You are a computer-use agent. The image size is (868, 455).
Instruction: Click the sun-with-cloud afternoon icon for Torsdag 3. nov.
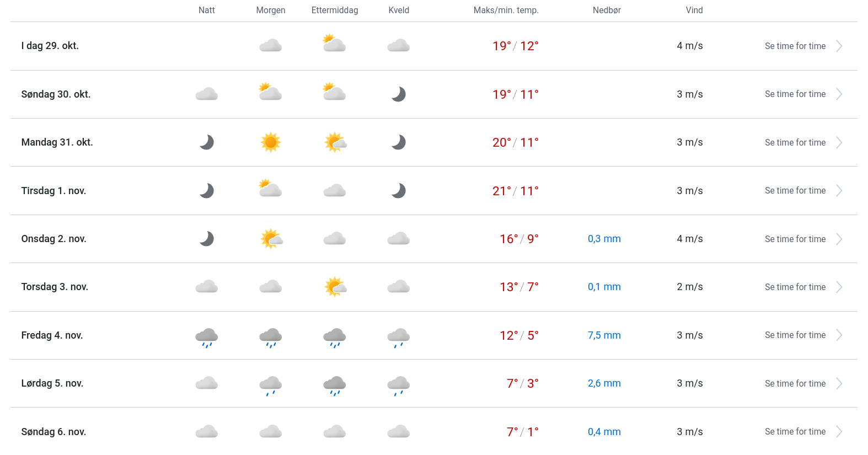[335, 287]
